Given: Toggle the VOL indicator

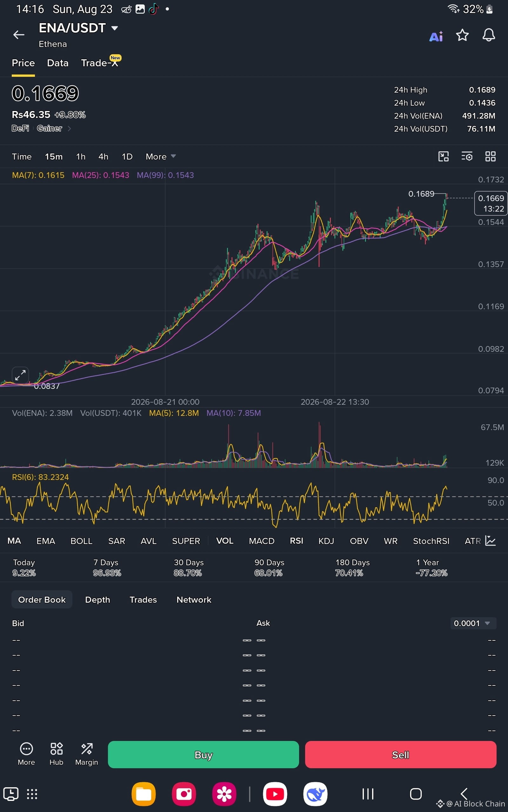Looking at the screenshot, I should pyautogui.click(x=225, y=540).
